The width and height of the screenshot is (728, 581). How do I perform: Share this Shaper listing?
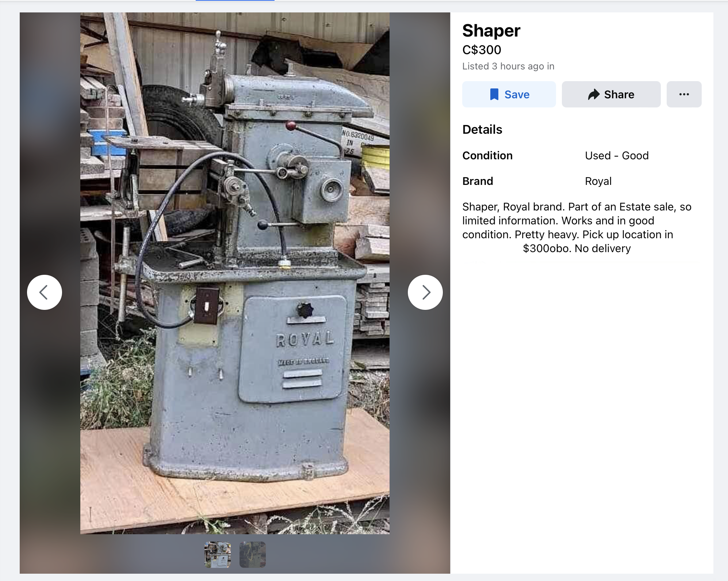(611, 94)
